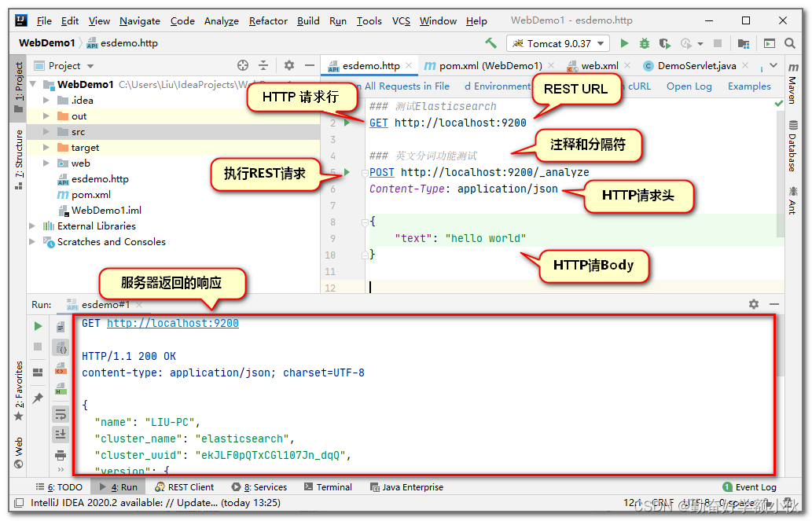Open the Refactor menu

(x=268, y=20)
